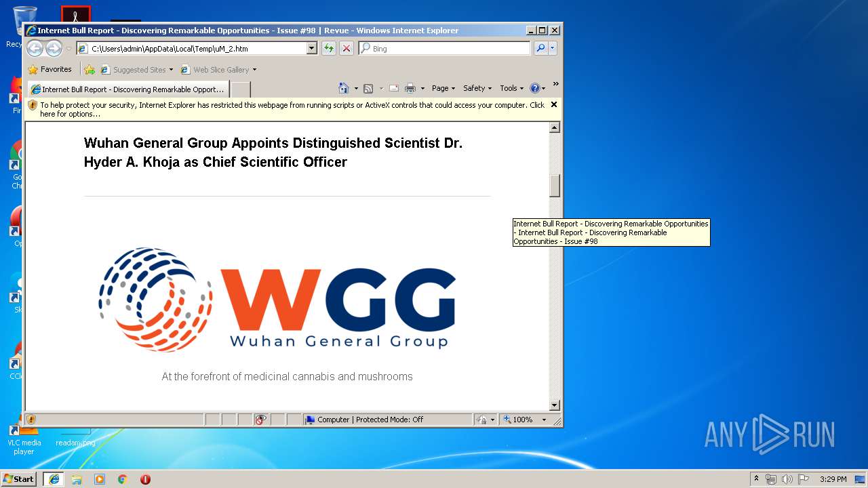868x488 pixels.
Task: Click the status bar shield icon
Action: click(31, 420)
